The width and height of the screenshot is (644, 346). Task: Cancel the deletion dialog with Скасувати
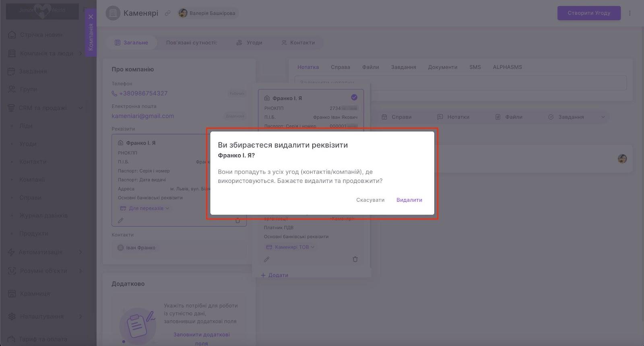[370, 200]
